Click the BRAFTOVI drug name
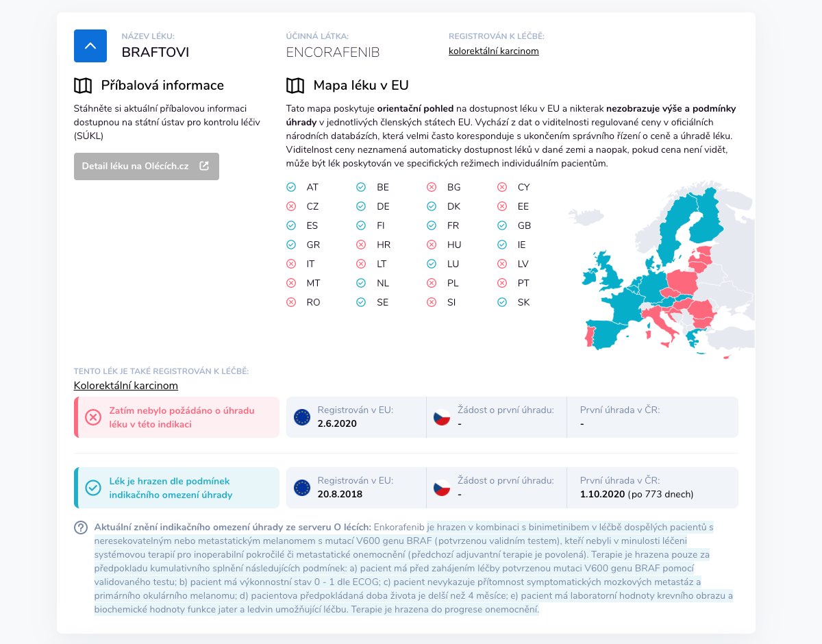This screenshot has height=644, width=822. click(x=155, y=52)
